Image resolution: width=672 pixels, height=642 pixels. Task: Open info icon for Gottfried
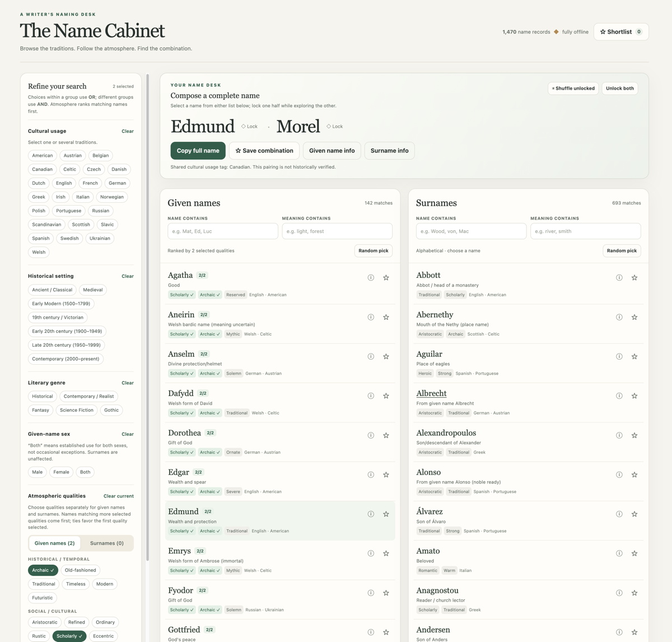pos(371,632)
